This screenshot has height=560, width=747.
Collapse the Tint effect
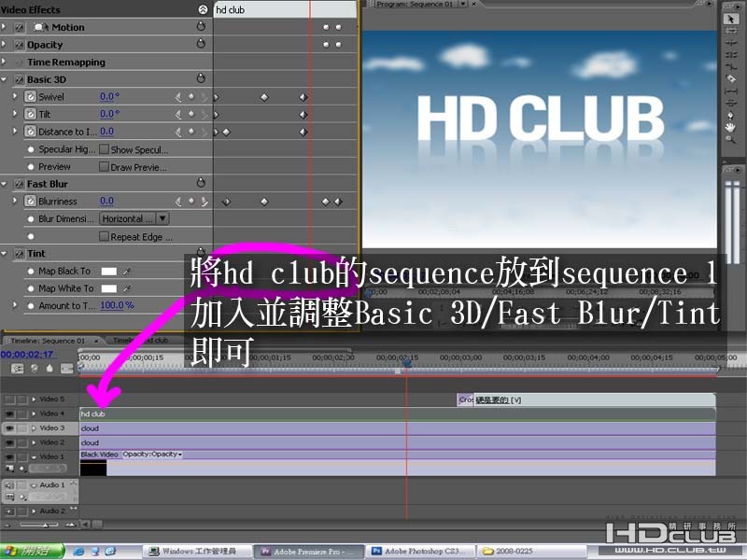[4, 253]
